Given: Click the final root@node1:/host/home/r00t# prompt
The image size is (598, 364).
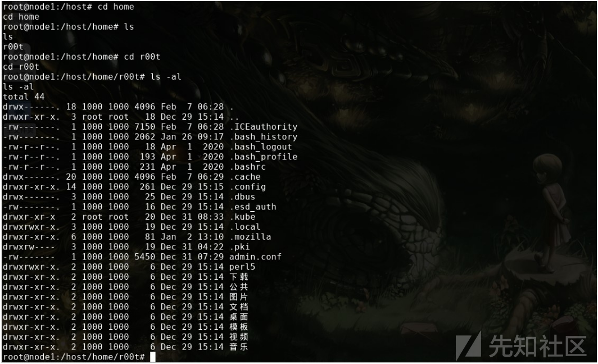Looking at the screenshot, I should point(74,357).
